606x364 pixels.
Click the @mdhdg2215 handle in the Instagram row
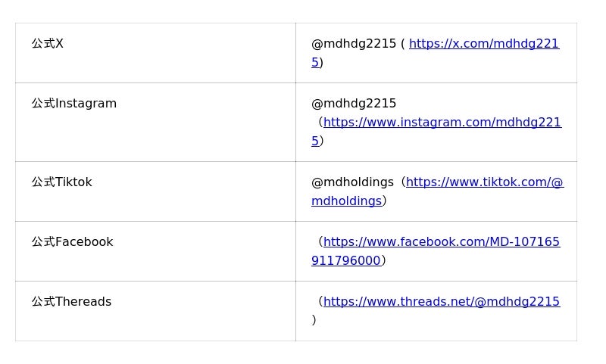pos(354,104)
